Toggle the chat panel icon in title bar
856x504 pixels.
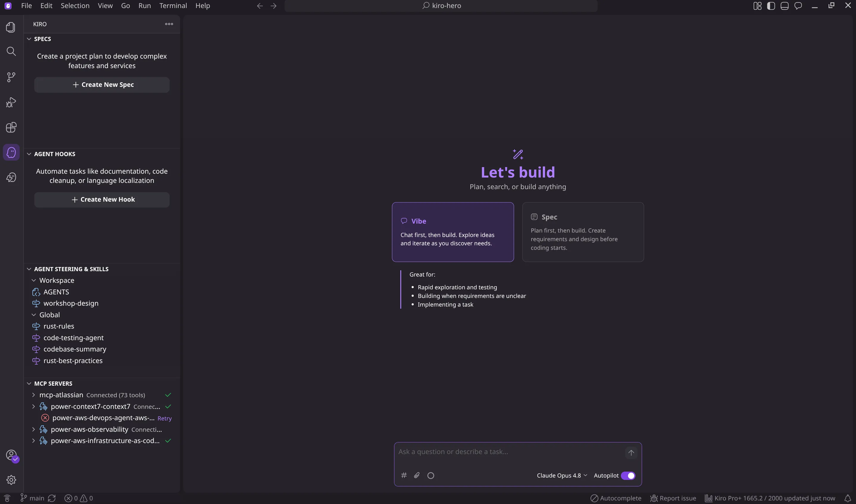pos(798,6)
